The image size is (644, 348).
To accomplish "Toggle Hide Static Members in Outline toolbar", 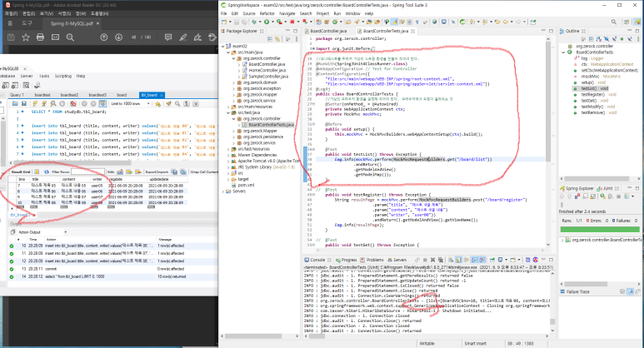I will point(614,39).
